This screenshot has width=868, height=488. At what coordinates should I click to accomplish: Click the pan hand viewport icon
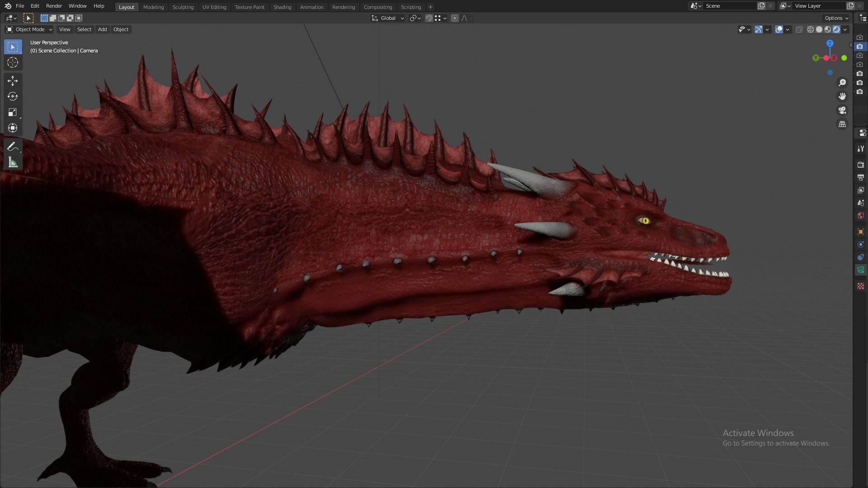point(842,96)
